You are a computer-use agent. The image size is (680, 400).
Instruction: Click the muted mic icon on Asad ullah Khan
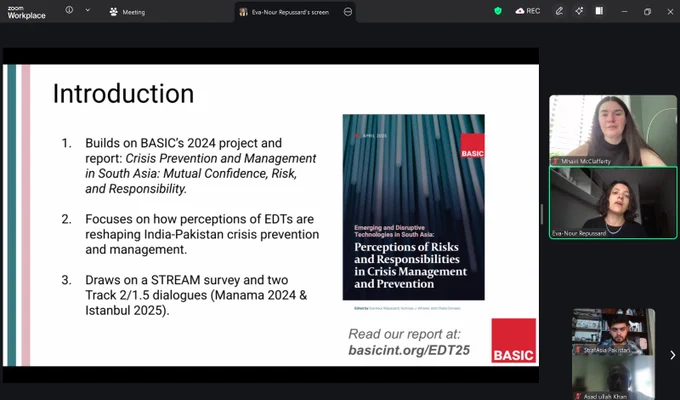(578, 396)
